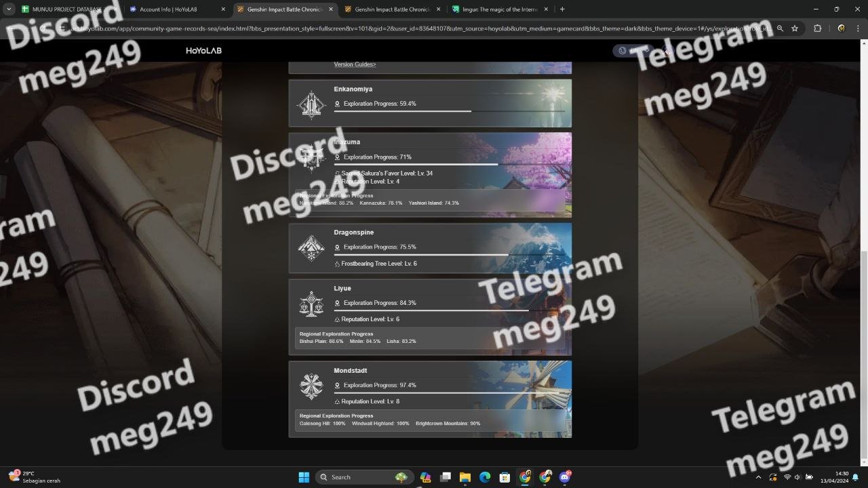This screenshot has width=868, height=488.
Task: Click the Inazuma region emblem icon
Action: (x=311, y=157)
